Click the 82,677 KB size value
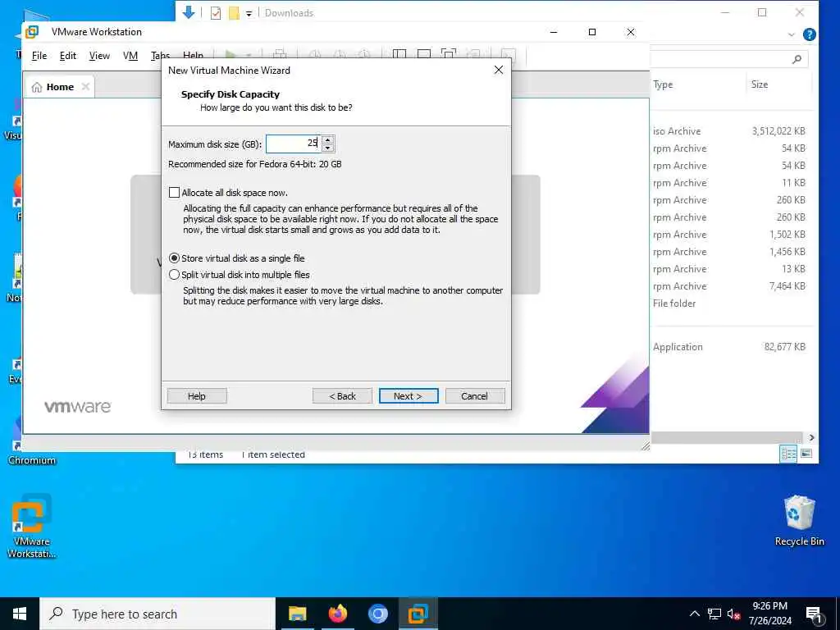840x630 pixels. (x=785, y=347)
